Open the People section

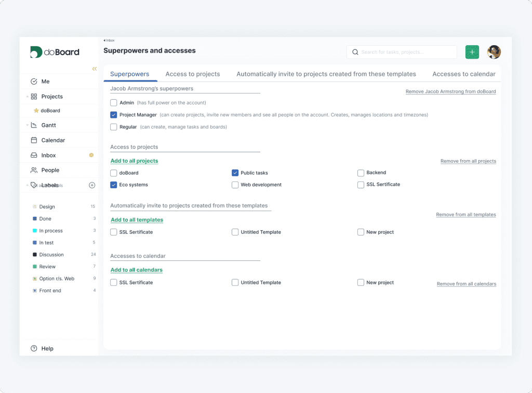click(x=47, y=170)
